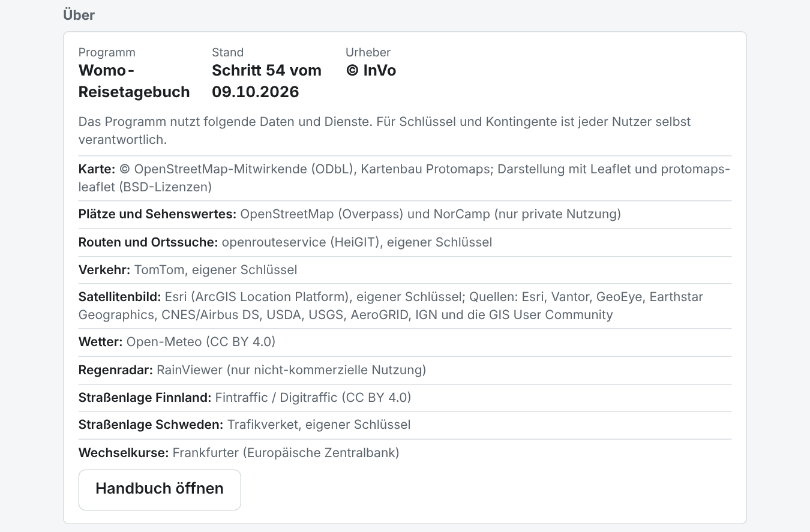The image size is (810, 532).
Task: Open the Handbuch via Handbuch öffnen button
Action: click(x=160, y=489)
